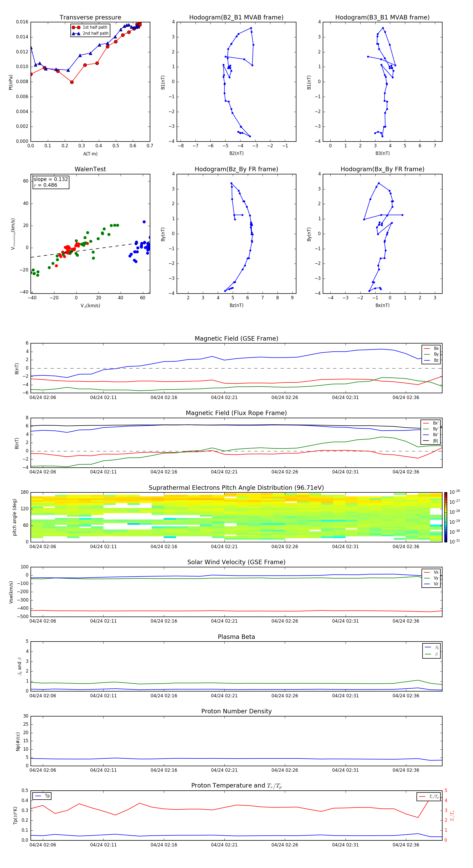Click the "Magnetic Field (GSE Frame)" title
The image size is (473, 868).
pos(236,339)
